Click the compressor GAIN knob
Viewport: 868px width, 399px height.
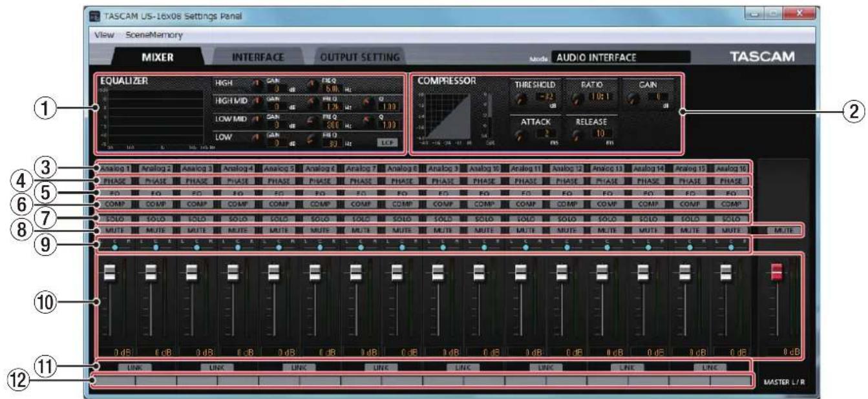point(633,98)
